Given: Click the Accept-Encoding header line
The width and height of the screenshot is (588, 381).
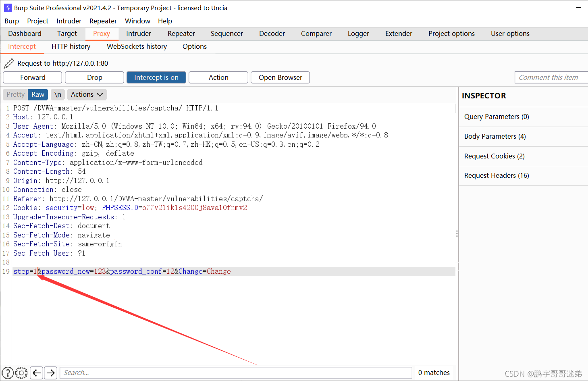Looking at the screenshot, I should pos(73,153).
